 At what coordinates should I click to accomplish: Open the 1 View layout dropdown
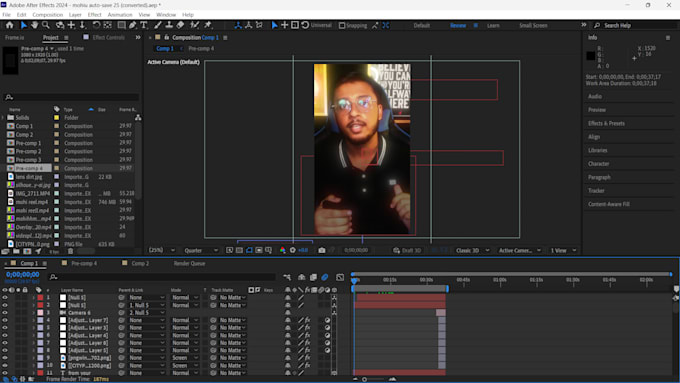pyautogui.click(x=563, y=250)
